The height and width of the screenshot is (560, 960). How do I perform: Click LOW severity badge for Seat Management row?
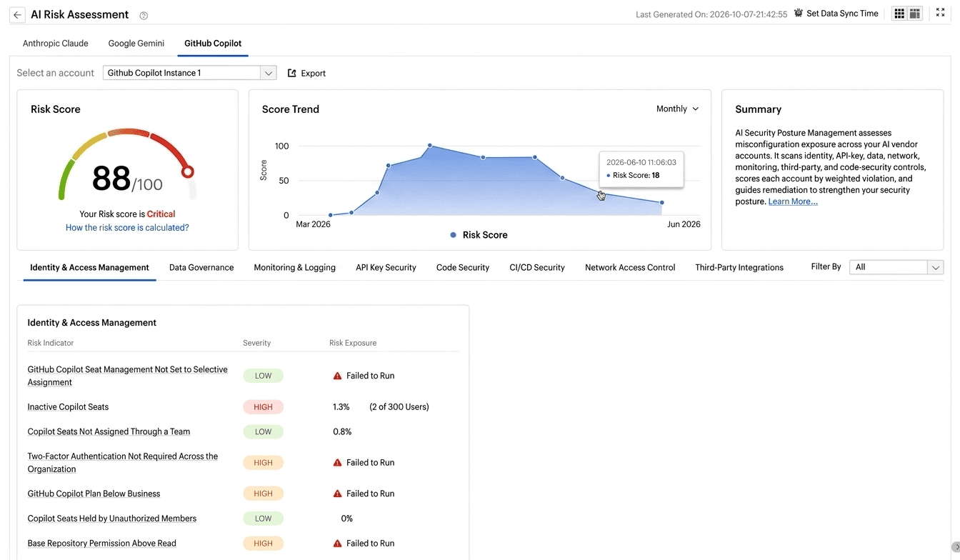click(263, 376)
